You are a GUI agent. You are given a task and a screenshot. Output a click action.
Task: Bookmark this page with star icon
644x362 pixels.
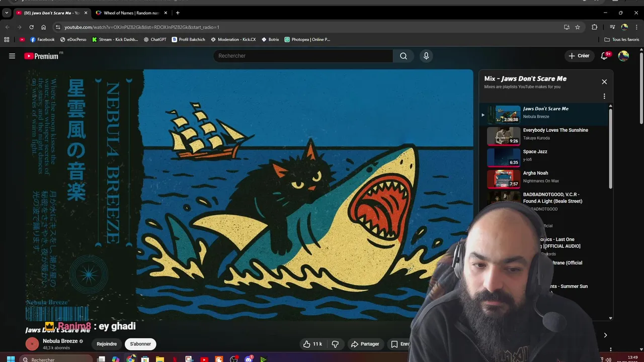click(578, 27)
